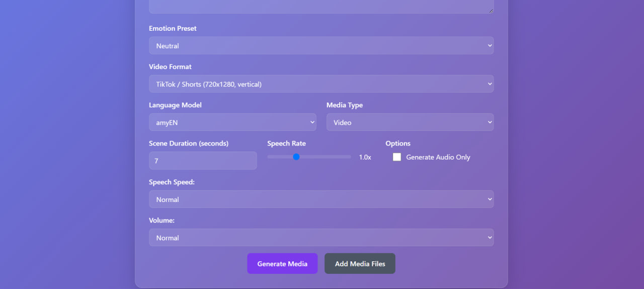644x289 pixels.
Task: Click the Generate Audio Only label text
Action: [x=438, y=157]
